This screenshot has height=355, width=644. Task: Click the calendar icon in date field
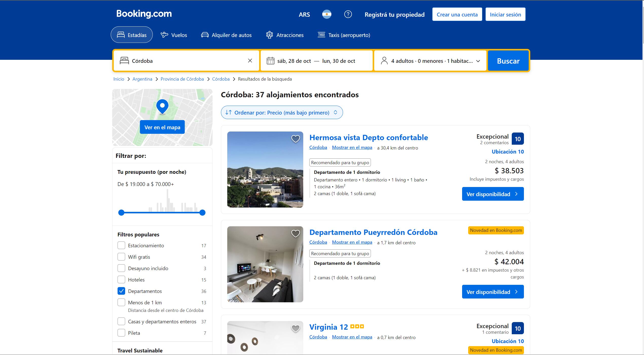(270, 61)
